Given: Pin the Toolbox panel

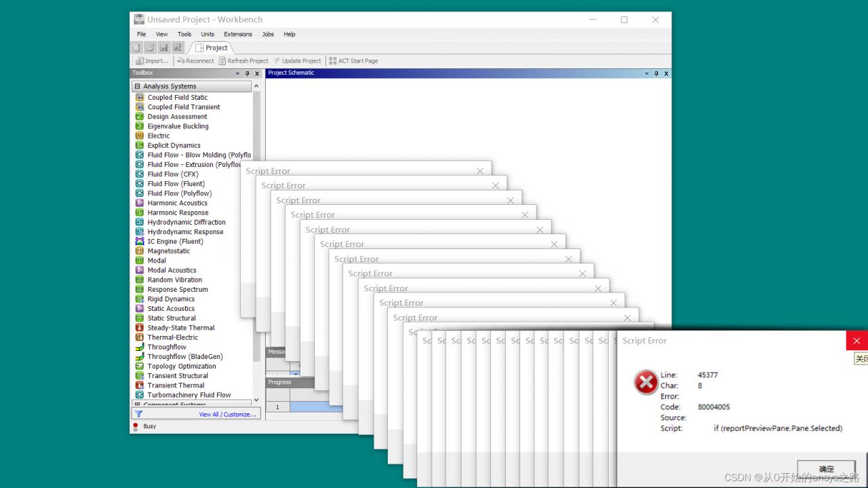Looking at the screenshot, I should point(248,73).
